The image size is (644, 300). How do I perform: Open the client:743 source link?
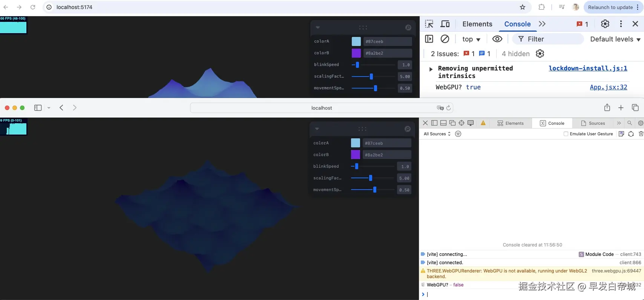[630, 254]
